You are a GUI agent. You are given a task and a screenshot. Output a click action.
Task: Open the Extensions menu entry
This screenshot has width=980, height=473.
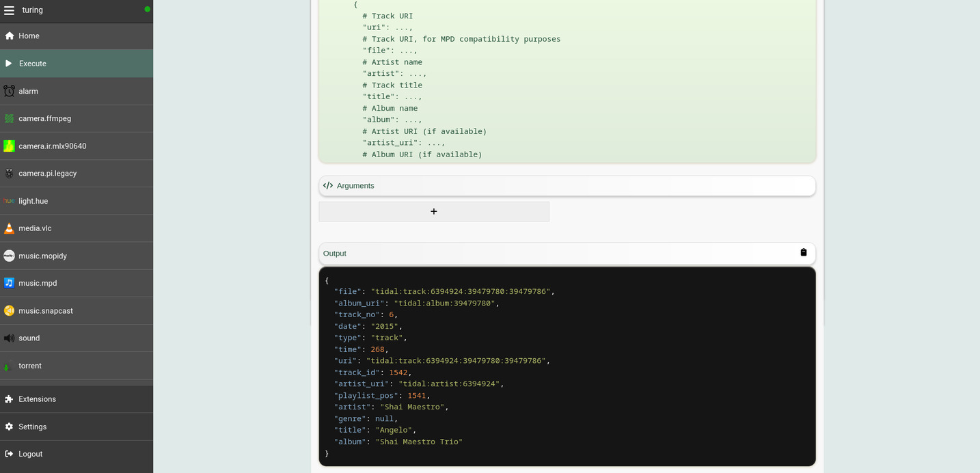tap(9, 398)
